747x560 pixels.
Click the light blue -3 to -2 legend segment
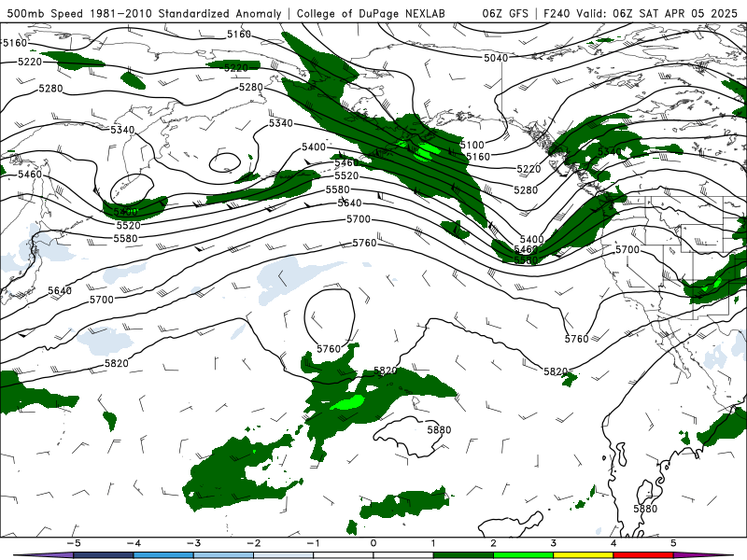[223, 555]
